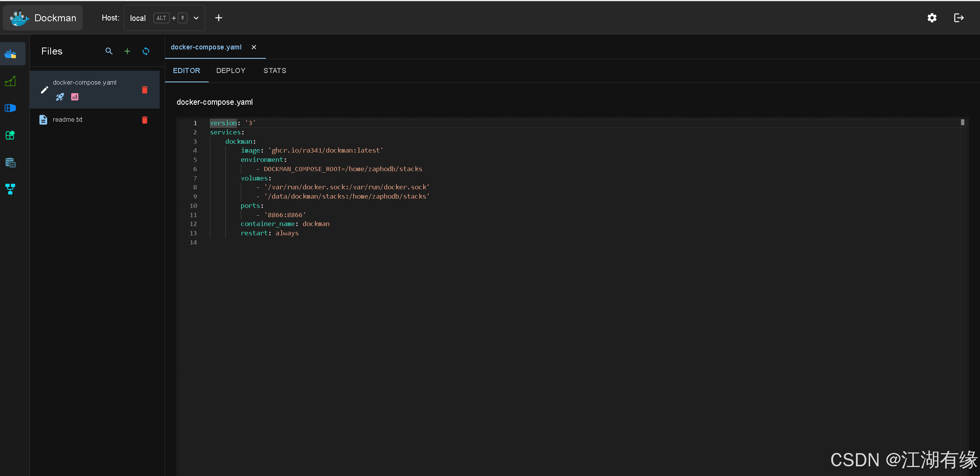Click line number 14 in the gutter
Viewport: 980px width, 476px height.
click(x=193, y=242)
